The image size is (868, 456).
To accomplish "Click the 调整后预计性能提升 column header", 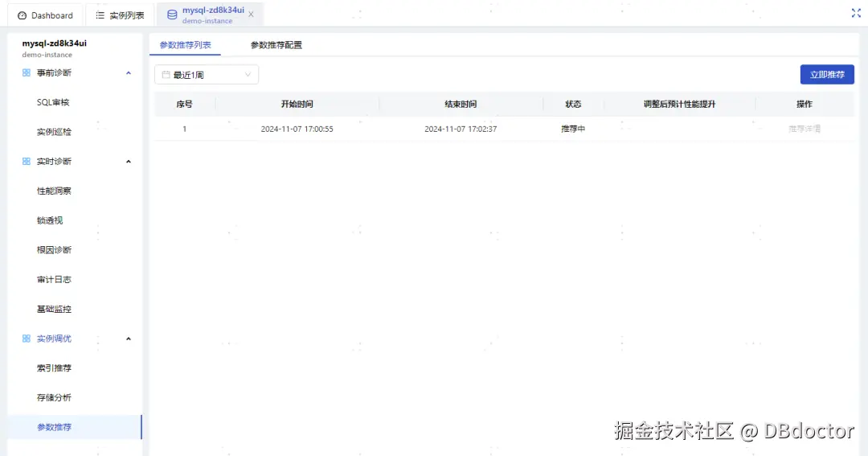I will click(679, 105).
